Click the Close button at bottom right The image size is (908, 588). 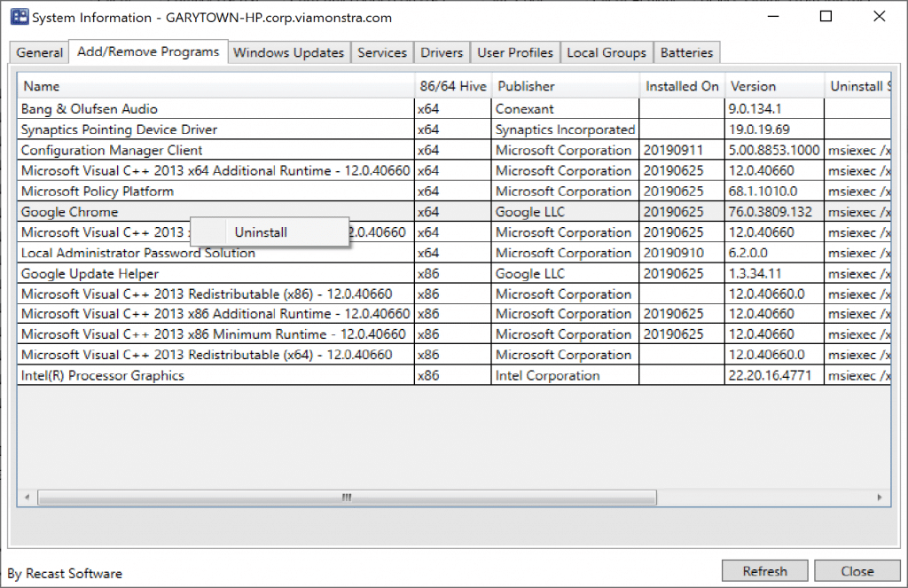[x=857, y=571]
